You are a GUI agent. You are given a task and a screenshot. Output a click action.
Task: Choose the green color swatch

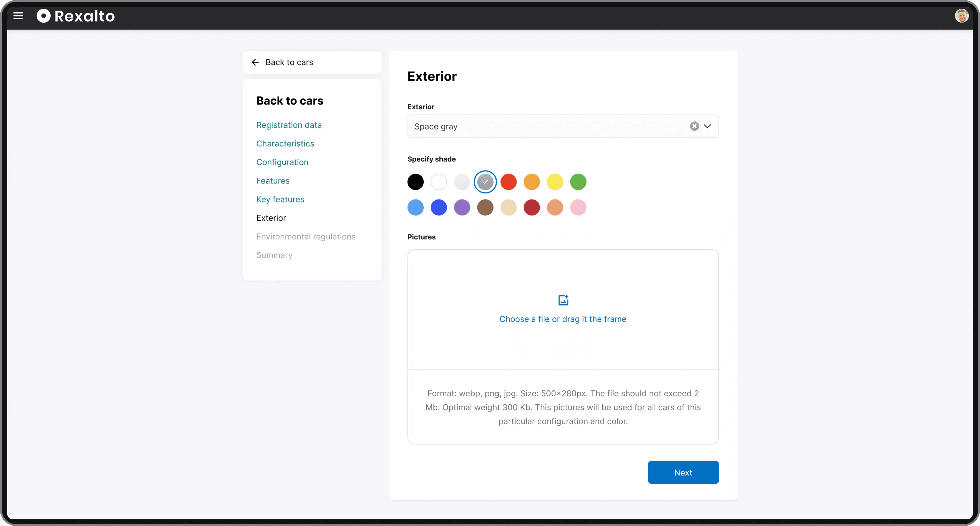578,182
